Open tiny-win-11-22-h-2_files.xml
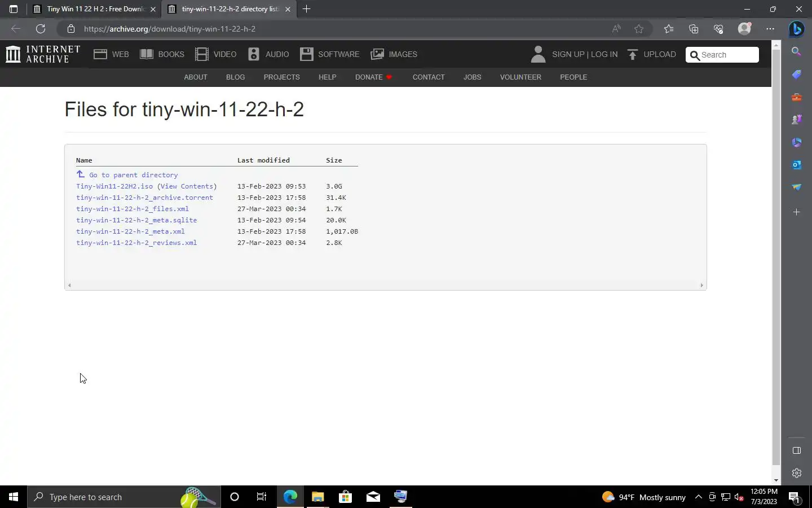This screenshot has width=812, height=508. point(133,209)
